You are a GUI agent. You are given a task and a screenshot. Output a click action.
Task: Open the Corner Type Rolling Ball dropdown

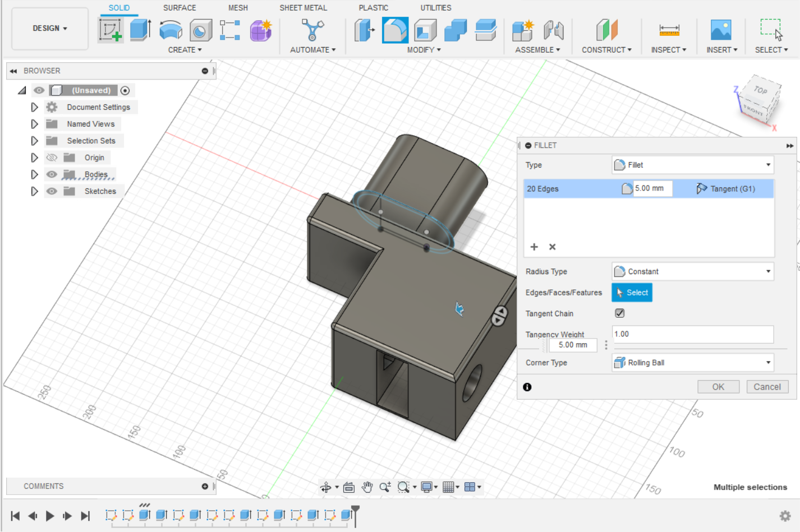click(x=692, y=363)
